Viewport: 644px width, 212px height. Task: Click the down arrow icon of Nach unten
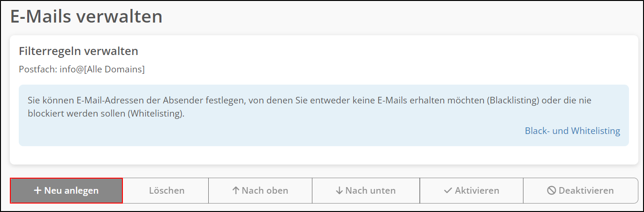point(340,191)
